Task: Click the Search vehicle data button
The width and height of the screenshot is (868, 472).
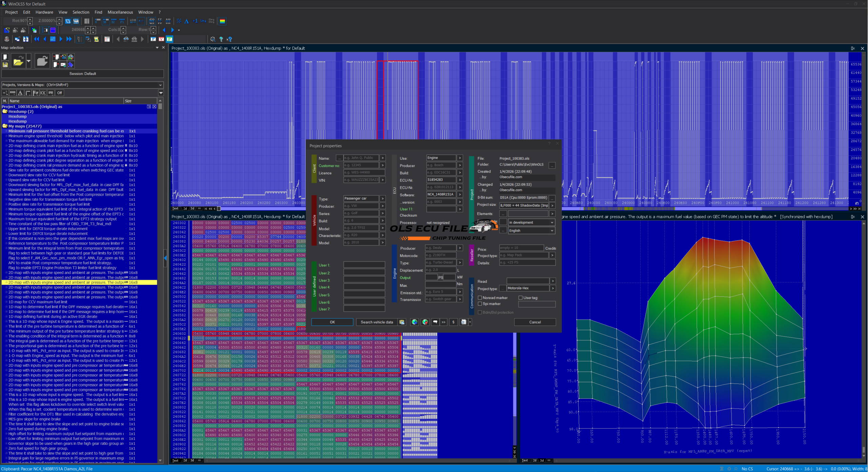Action: pyautogui.click(x=377, y=322)
